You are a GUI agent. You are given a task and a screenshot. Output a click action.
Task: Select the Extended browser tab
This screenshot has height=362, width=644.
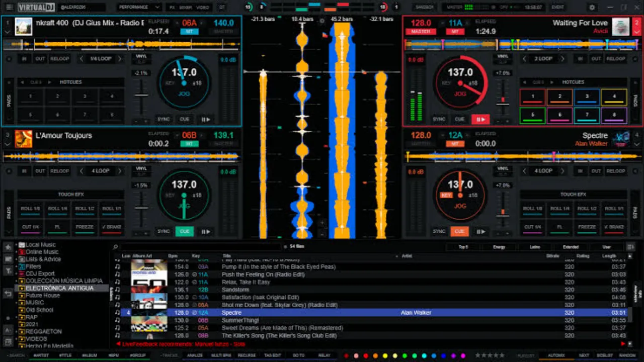tap(571, 247)
